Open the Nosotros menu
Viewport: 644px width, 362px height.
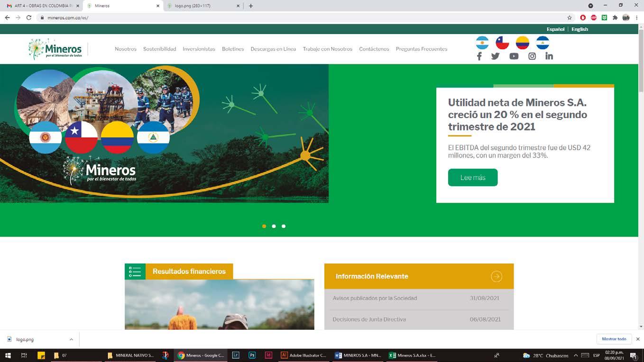tap(126, 49)
